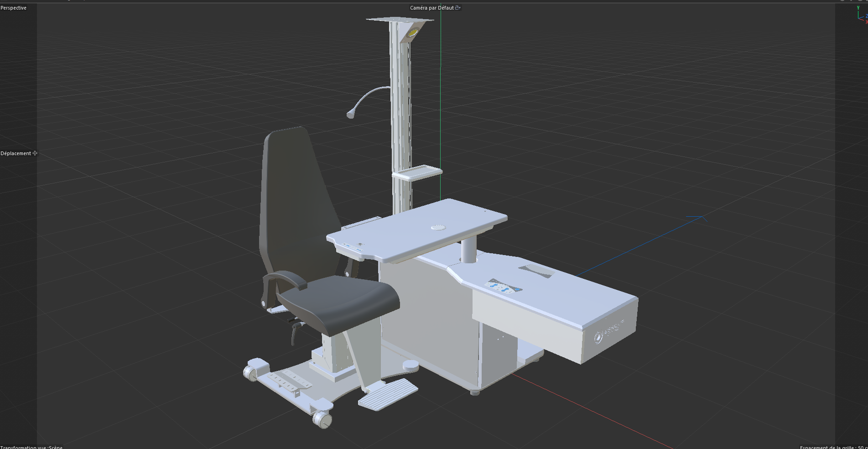The width and height of the screenshot is (868, 449).
Task: Click the round cap on the tabletop
Action: pyautogui.click(x=438, y=227)
